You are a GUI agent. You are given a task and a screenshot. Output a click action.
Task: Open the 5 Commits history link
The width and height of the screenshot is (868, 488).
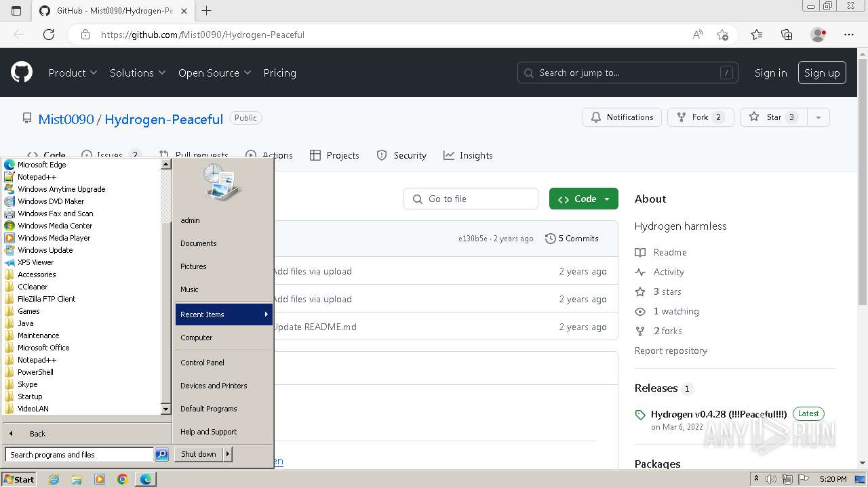point(572,239)
